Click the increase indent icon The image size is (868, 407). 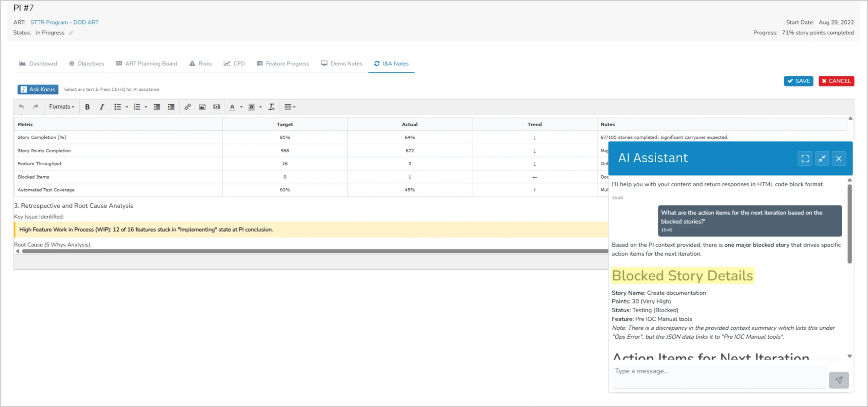pos(171,107)
